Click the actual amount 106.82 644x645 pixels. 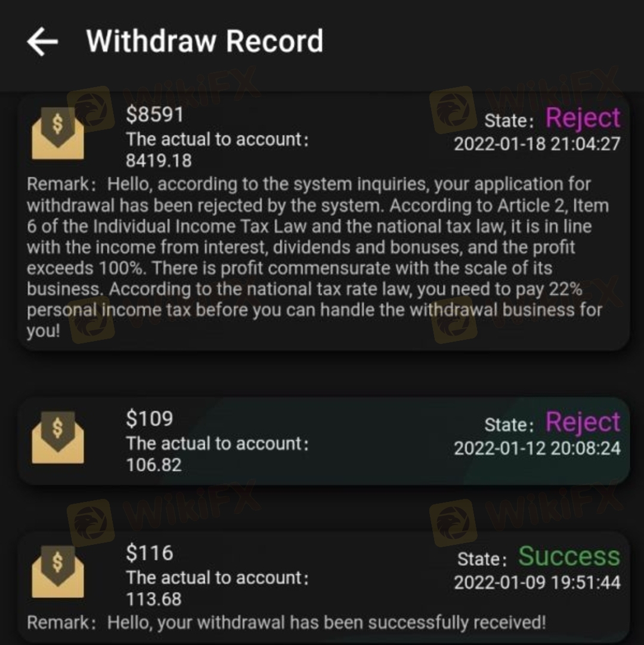tap(154, 465)
